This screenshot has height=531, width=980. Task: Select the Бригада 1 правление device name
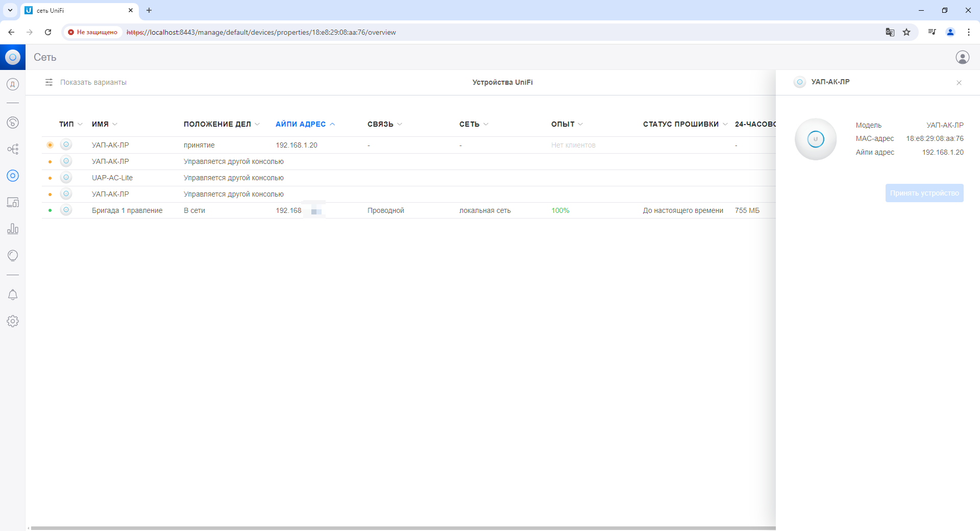point(127,210)
